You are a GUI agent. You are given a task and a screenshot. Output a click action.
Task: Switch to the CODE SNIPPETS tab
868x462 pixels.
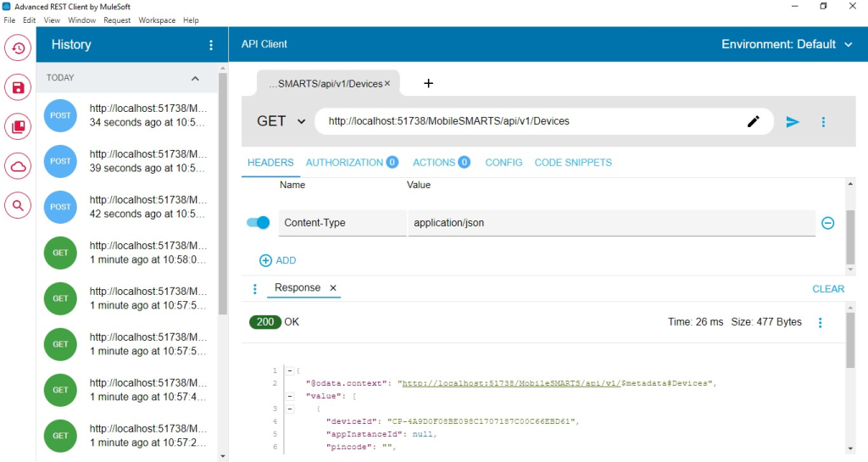[573, 163]
